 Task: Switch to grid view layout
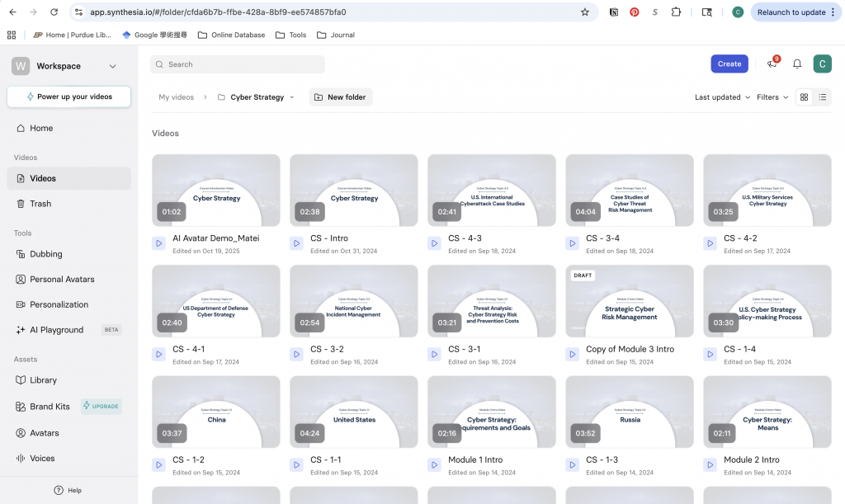804,97
